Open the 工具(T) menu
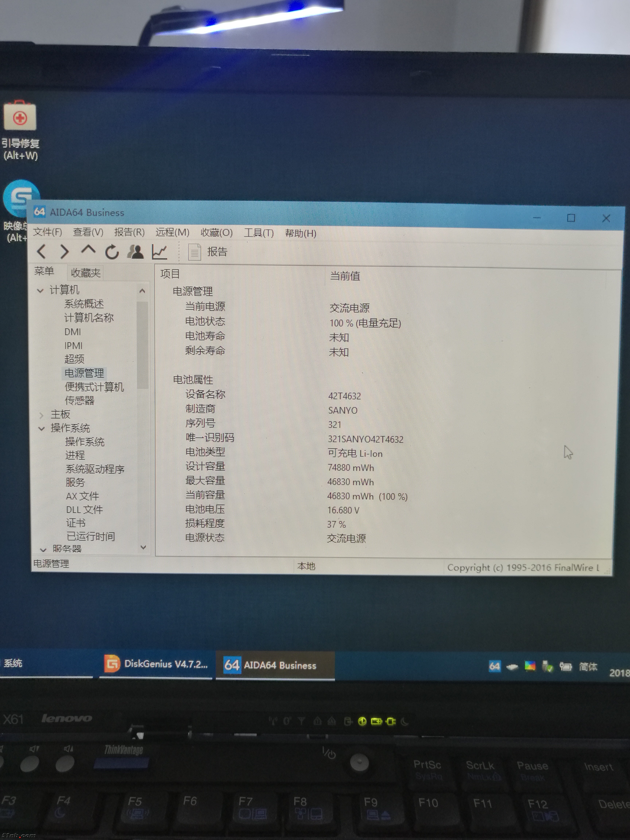Screen dimensions: 630x840 tap(259, 233)
